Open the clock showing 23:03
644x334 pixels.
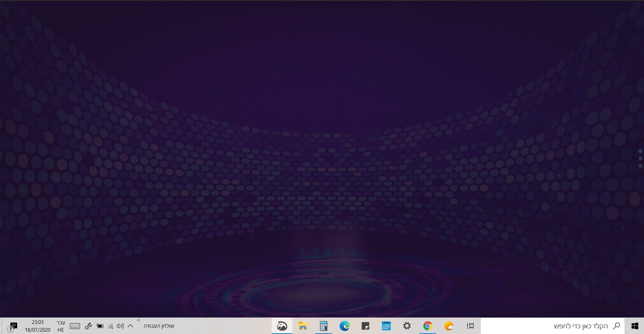click(38, 326)
